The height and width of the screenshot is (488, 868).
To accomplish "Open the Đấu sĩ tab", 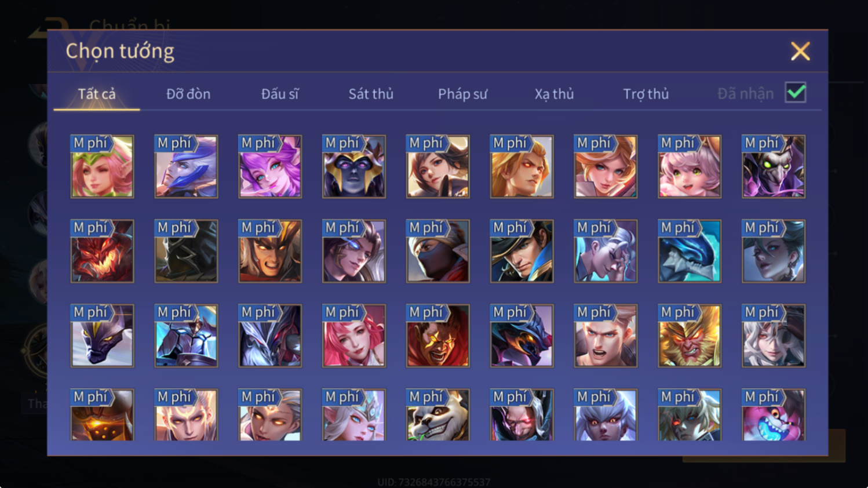I will point(280,94).
